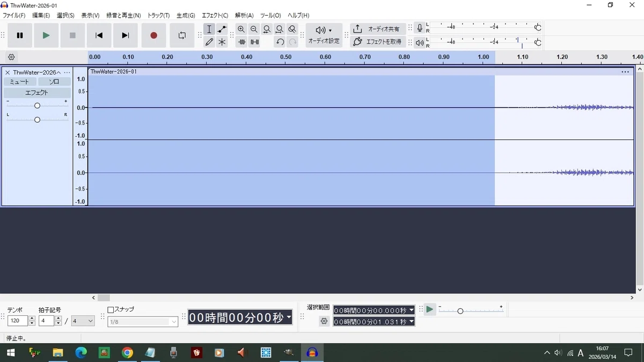Fit selection to width icon

(267, 29)
